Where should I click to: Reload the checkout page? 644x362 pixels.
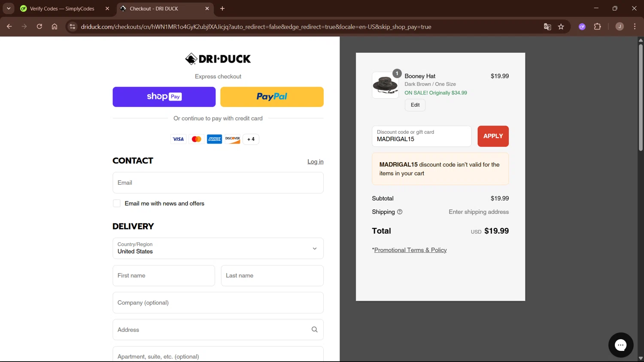39,27
